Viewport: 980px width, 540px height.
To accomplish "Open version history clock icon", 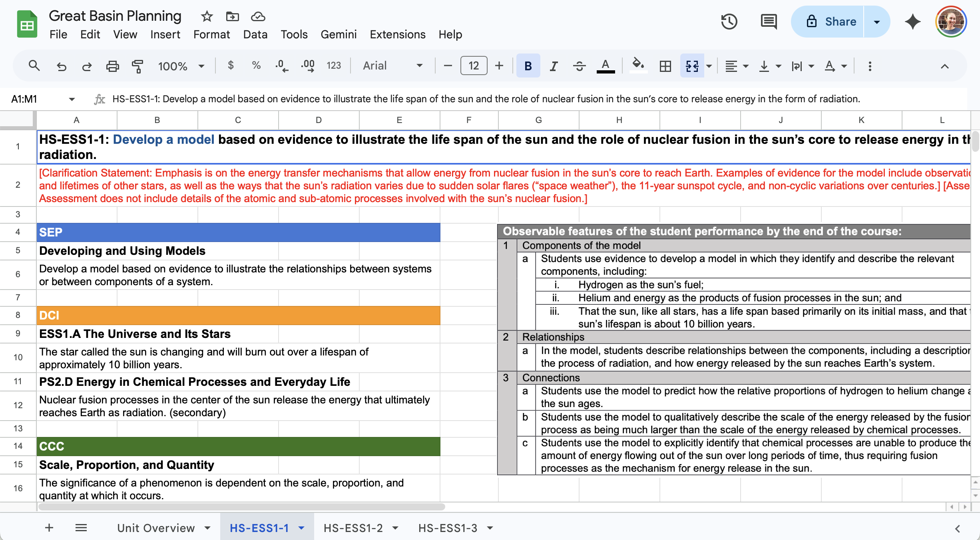I will [x=729, y=22].
